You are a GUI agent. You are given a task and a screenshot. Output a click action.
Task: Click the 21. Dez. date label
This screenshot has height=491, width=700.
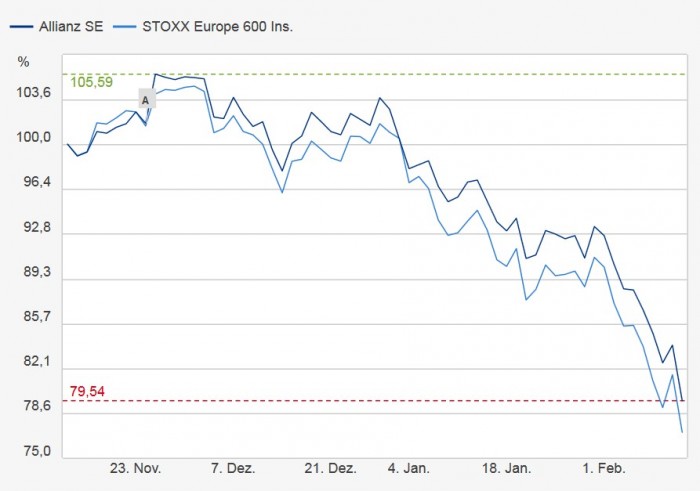(330, 468)
